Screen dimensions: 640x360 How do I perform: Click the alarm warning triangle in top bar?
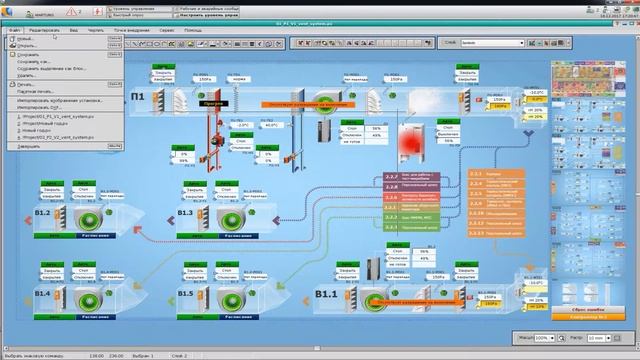tap(71, 12)
